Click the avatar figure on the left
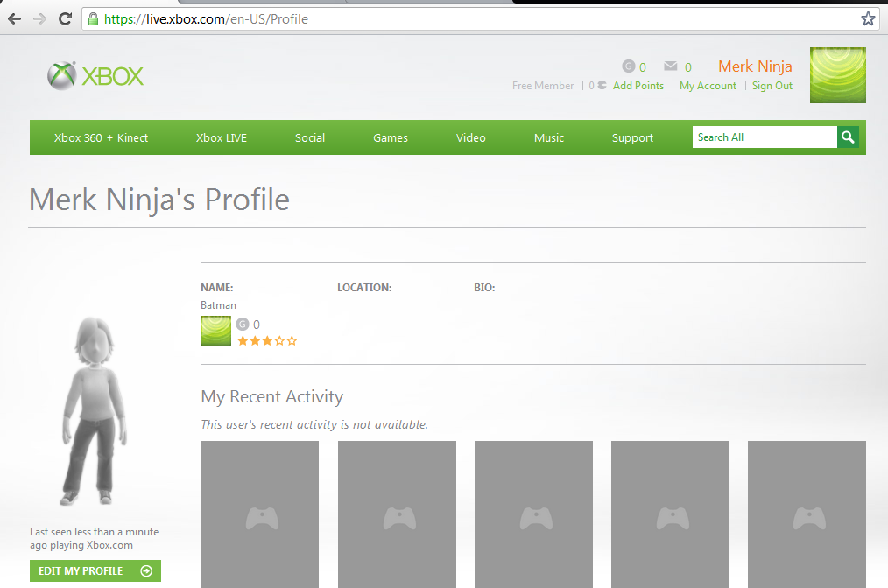The image size is (888, 588). point(93,411)
